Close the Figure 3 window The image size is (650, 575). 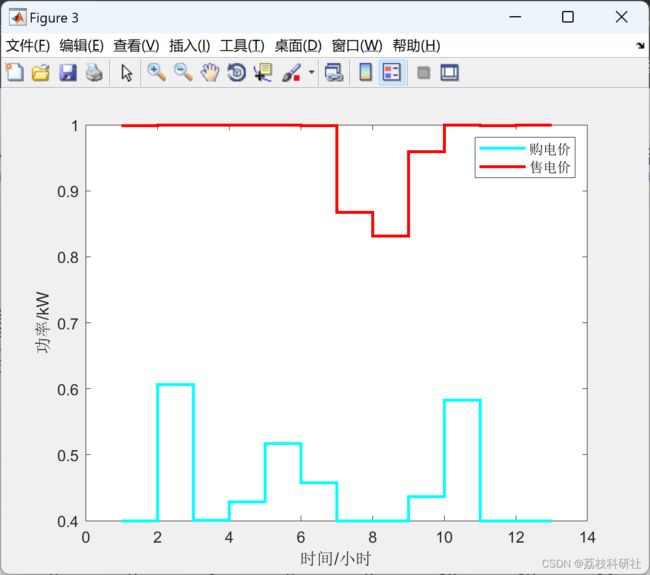coord(621,17)
